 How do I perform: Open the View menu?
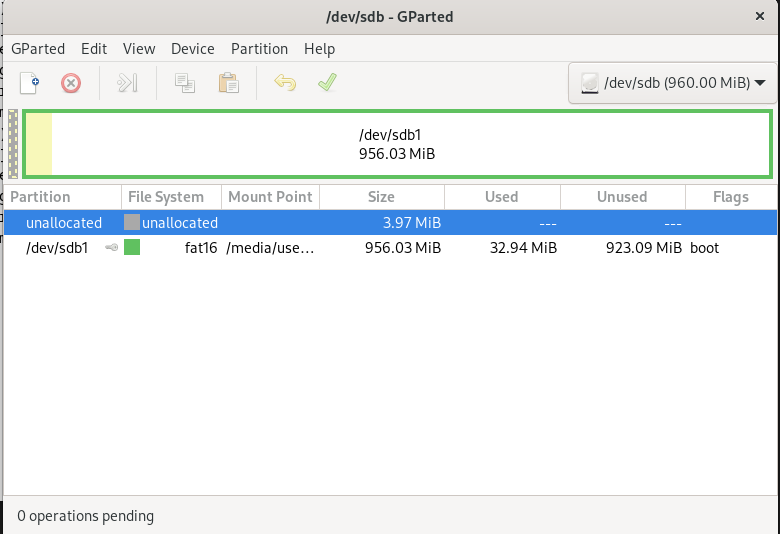click(x=139, y=48)
